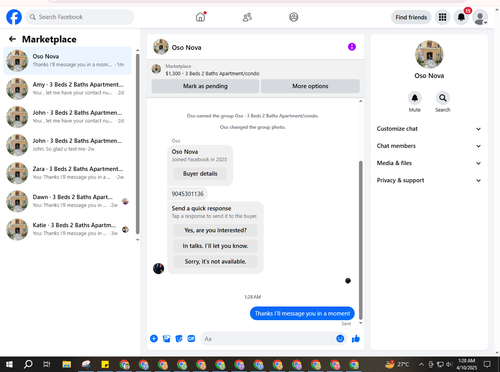Click the weather 27°C taskbar widget
500x372 pixels.
pyautogui.click(x=397, y=364)
